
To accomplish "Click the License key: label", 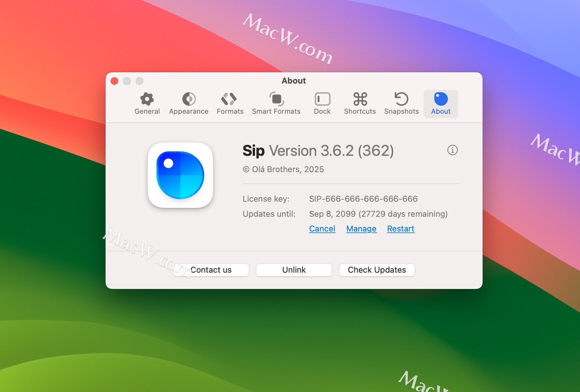I will pyautogui.click(x=266, y=199).
